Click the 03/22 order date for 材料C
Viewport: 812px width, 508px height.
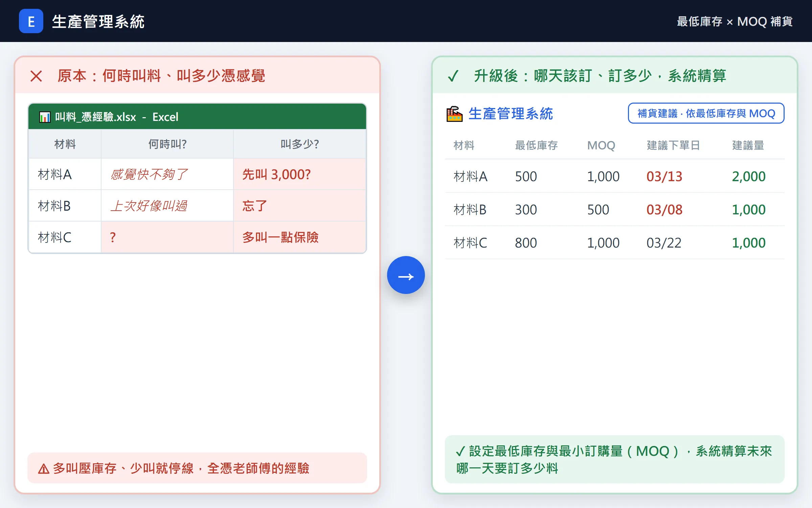(x=664, y=243)
